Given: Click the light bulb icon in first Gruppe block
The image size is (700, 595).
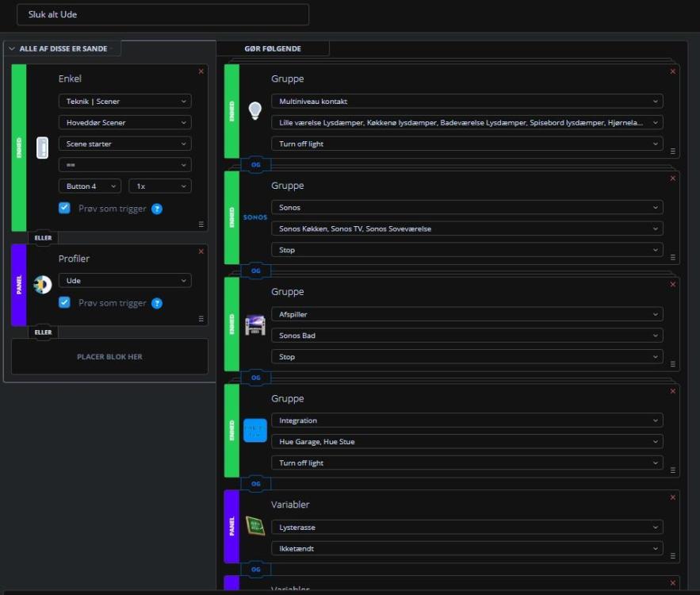Looking at the screenshot, I should [x=254, y=111].
